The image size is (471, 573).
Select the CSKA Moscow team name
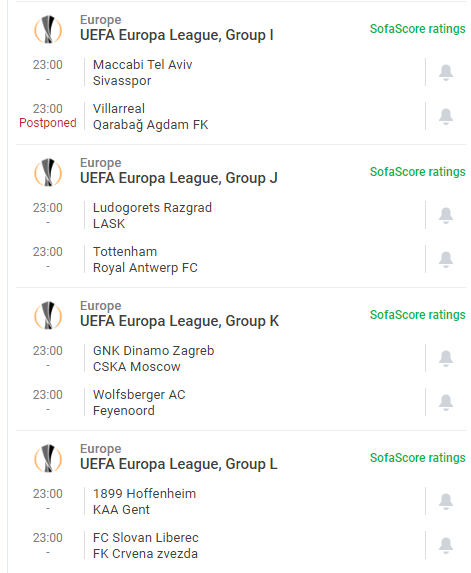[137, 367]
